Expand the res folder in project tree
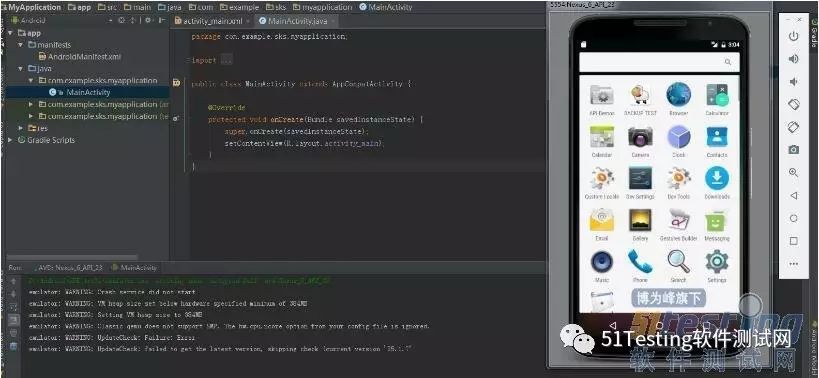 20,128
